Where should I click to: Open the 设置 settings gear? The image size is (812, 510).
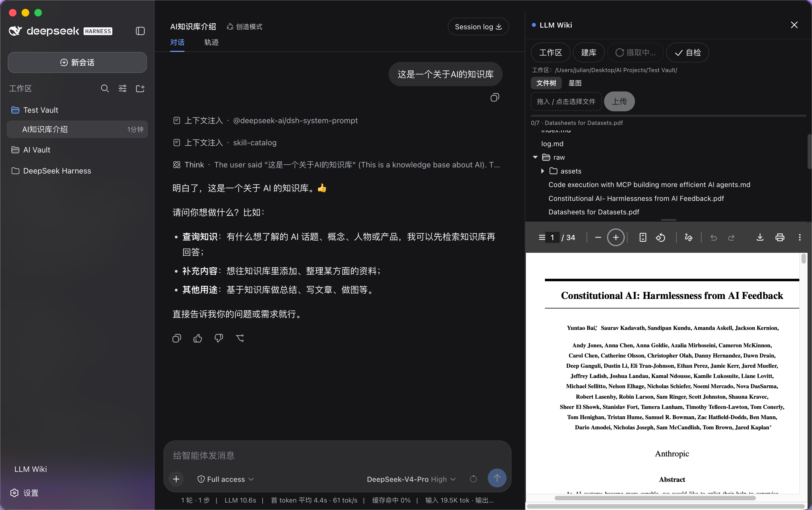pyautogui.click(x=25, y=493)
